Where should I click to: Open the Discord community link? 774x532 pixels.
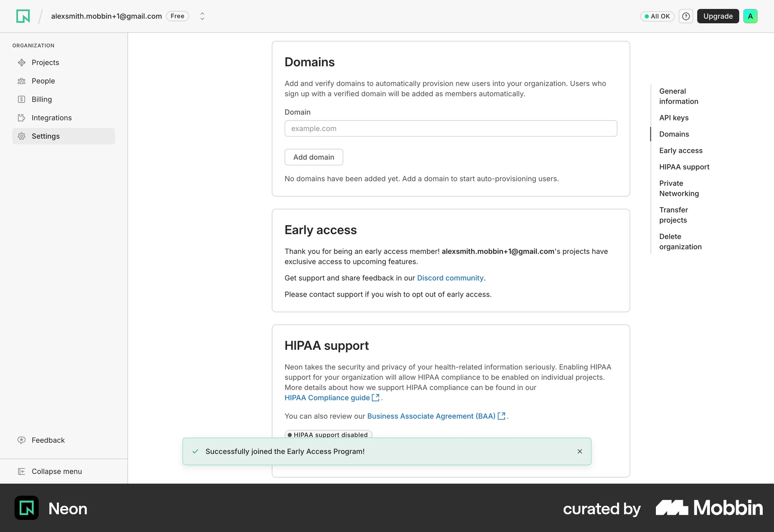tap(450, 278)
